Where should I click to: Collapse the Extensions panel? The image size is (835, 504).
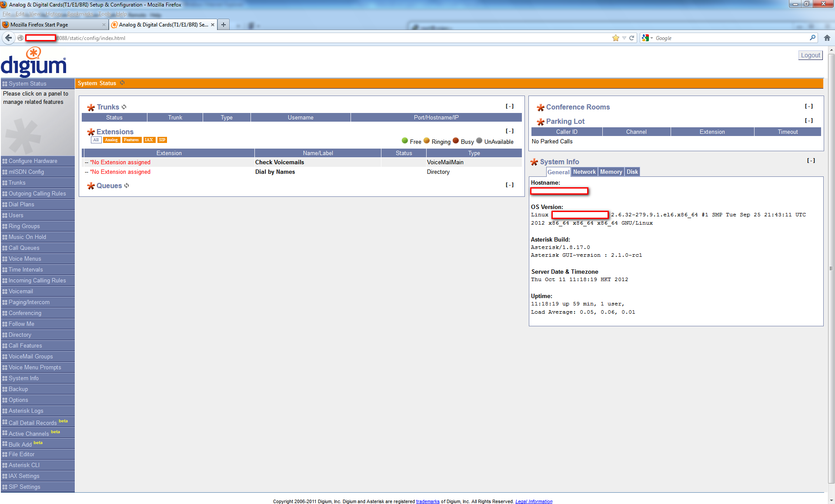pos(510,131)
